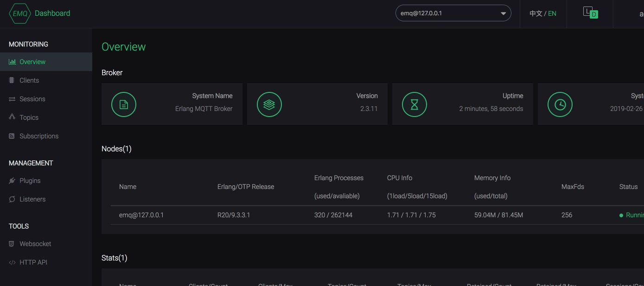Viewport: 644px width, 286px height.
Task: Toggle the dark theme D badge
Action: coord(593,14)
